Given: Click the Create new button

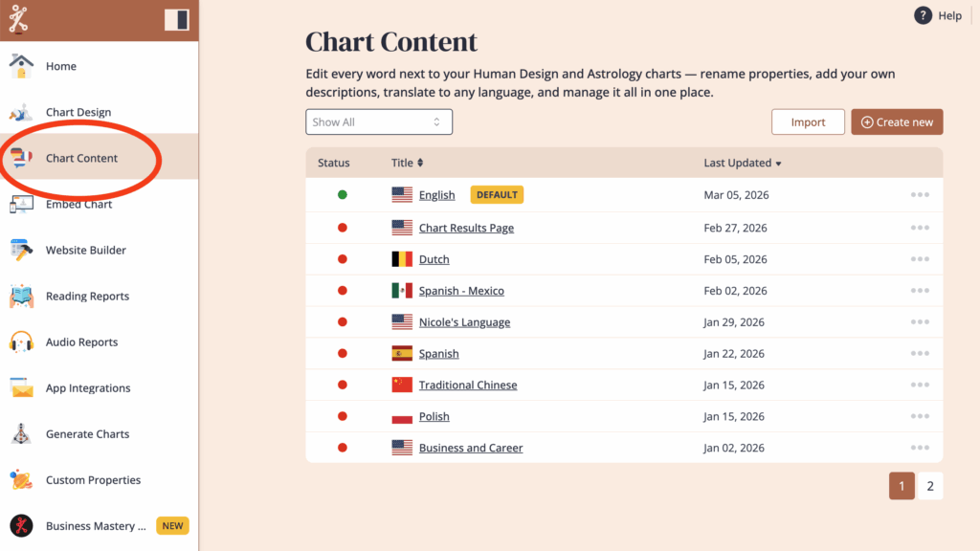Looking at the screenshot, I should pos(897,122).
